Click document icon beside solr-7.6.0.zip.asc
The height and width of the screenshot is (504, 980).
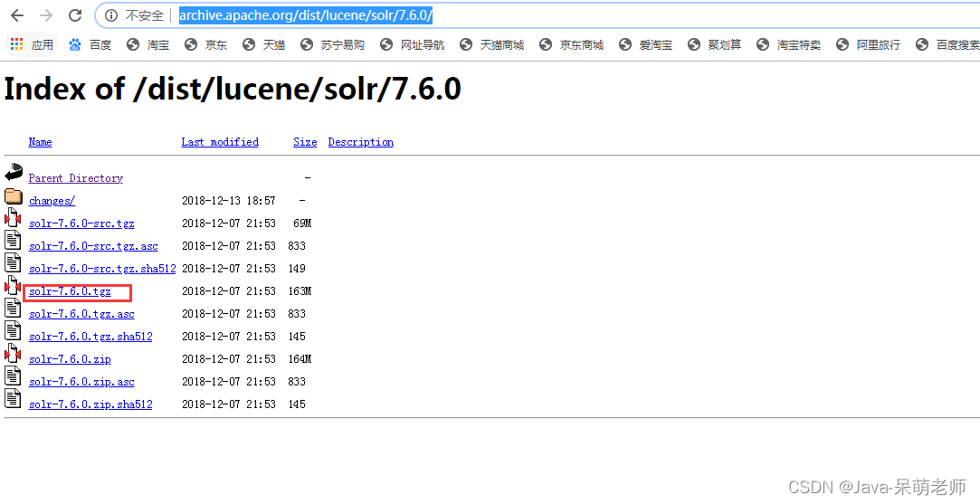point(14,376)
